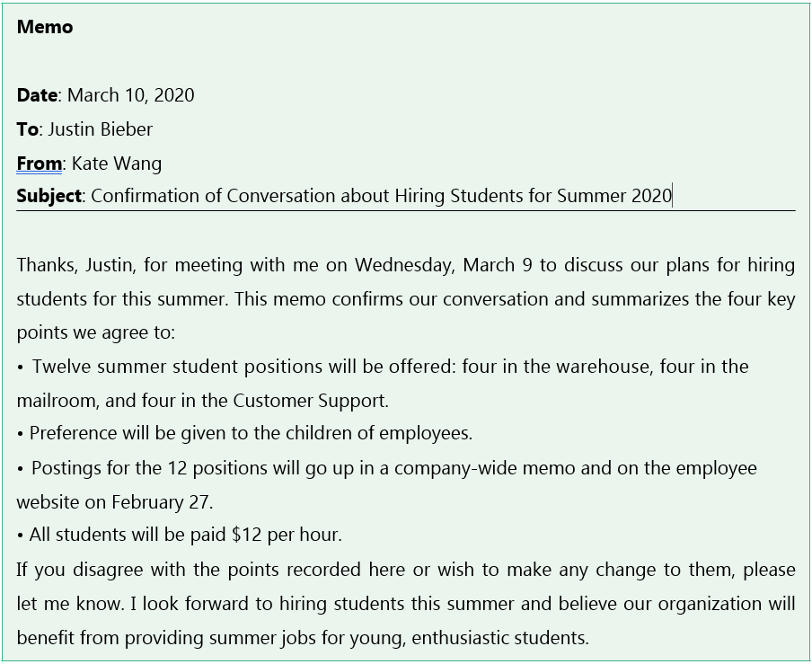Click the bold Date label
This screenshot has height=664, width=812.
[x=37, y=95]
